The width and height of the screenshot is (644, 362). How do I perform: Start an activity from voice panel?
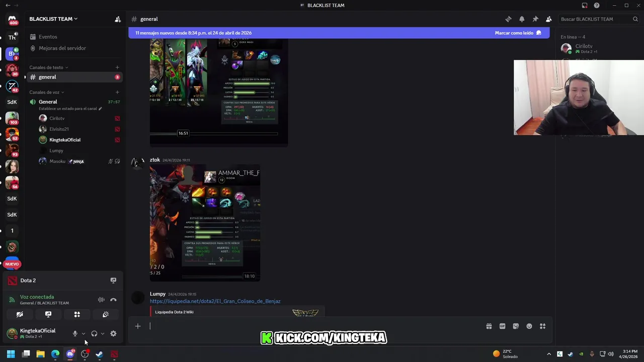pos(77,314)
